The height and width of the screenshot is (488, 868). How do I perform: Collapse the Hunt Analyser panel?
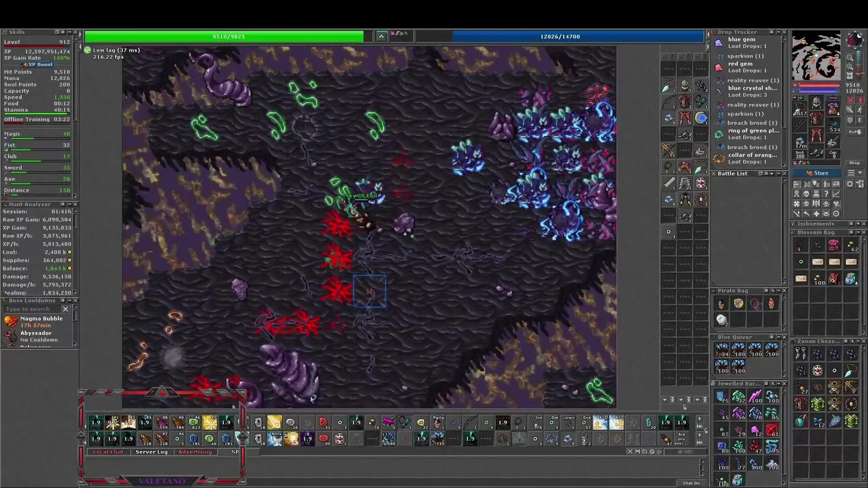pos(70,204)
